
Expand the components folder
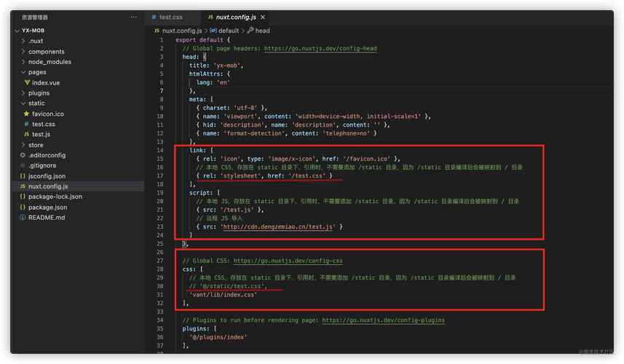[x=23, y=51]
